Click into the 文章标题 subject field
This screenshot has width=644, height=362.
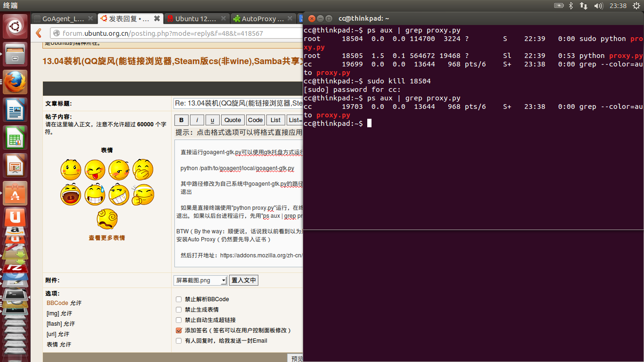point(238,104)
